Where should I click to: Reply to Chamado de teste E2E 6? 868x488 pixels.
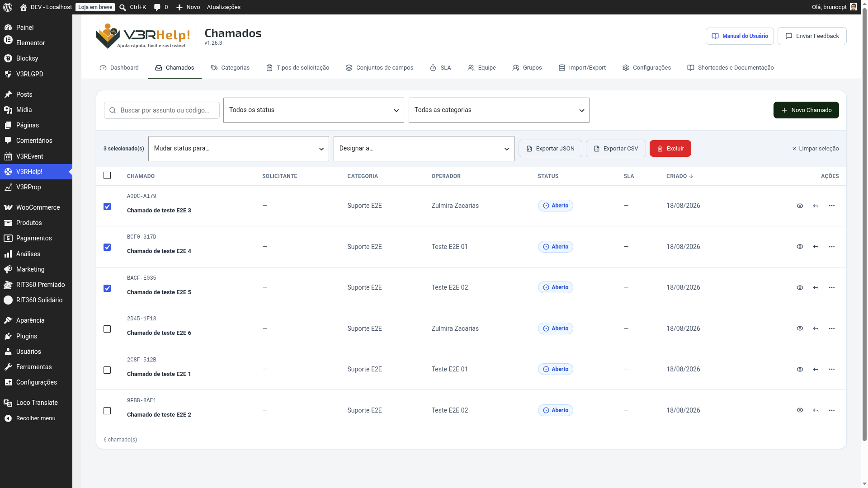pyautogui.click(x=816, y=328)
